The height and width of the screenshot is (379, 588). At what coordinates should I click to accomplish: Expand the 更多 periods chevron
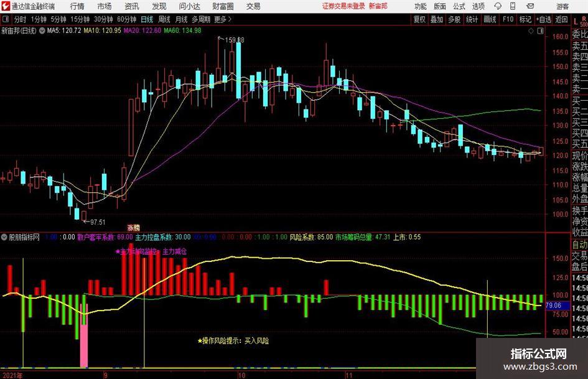click(230, 19)
